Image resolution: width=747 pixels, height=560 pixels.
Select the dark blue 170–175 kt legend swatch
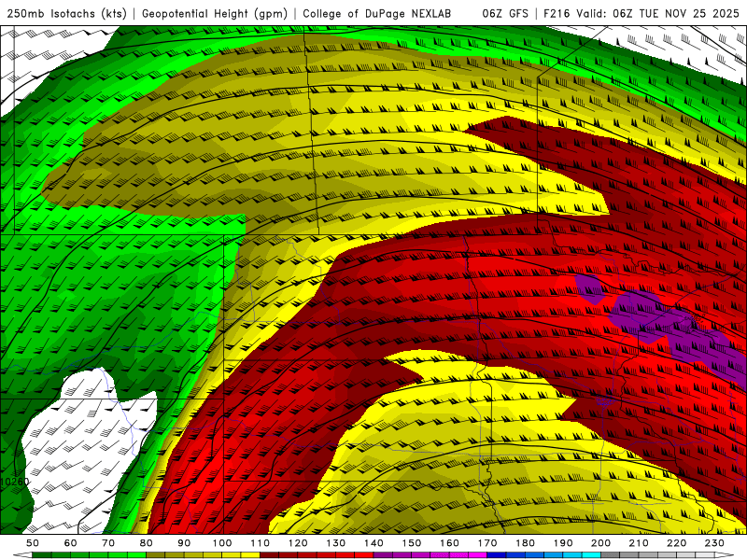click(x=497, y=554)
